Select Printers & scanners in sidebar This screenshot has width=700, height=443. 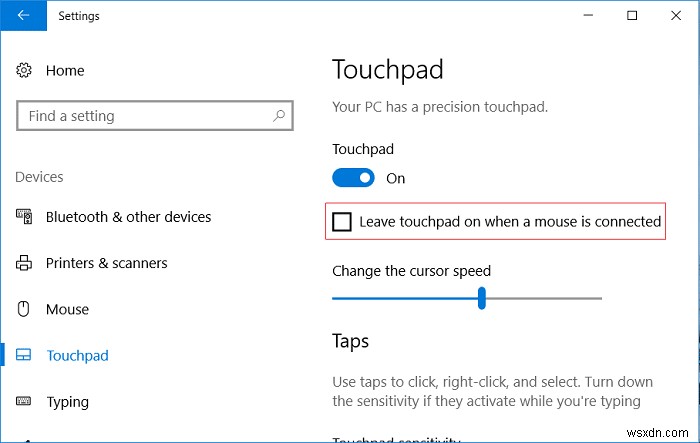pyautogui.click(x=106, y=263)
